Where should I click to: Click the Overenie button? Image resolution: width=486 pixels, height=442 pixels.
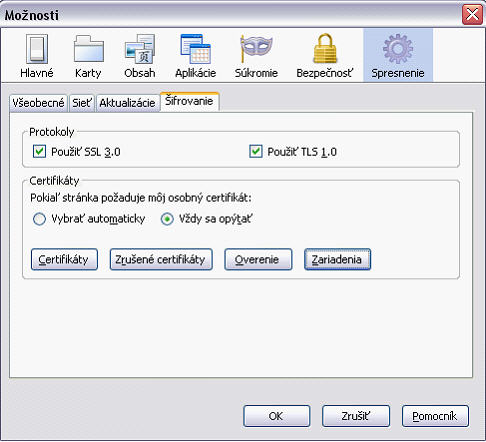[258, 259]
